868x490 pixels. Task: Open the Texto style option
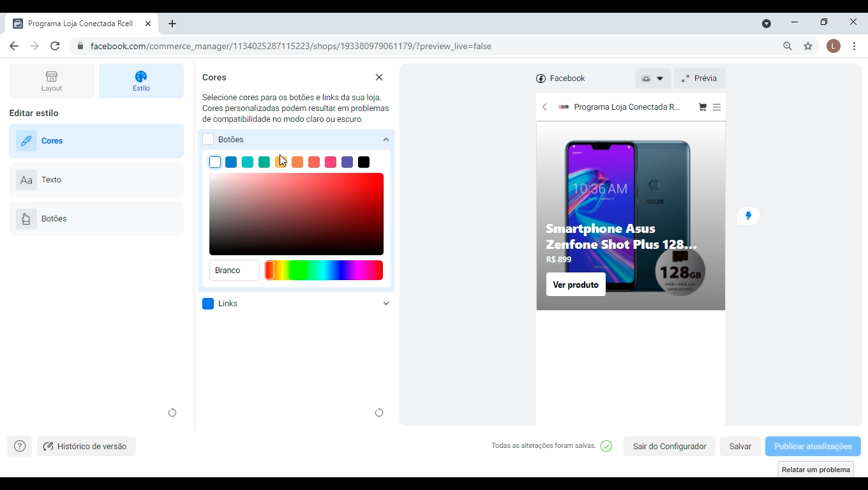click(96, 180)
